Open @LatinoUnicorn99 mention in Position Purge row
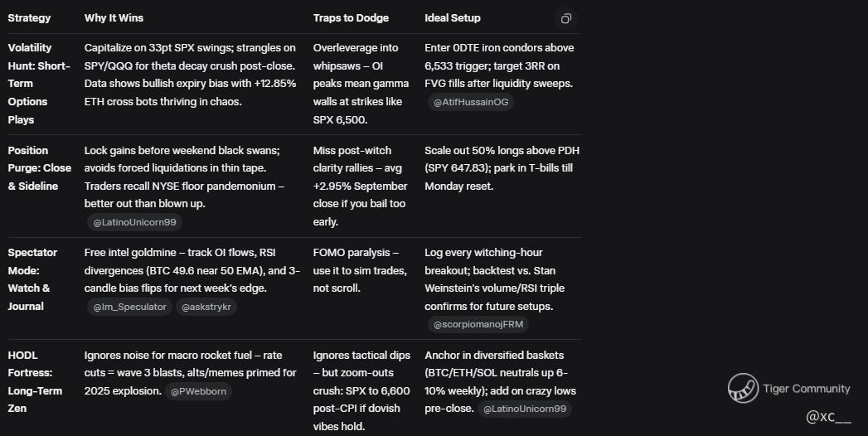 [x=133, y=222]
